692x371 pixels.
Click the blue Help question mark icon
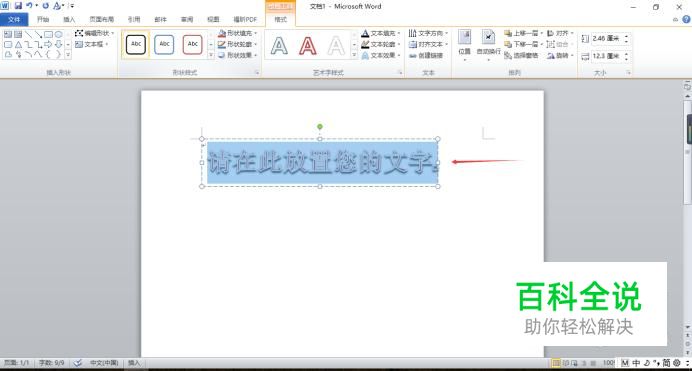[x=686, y=19]
